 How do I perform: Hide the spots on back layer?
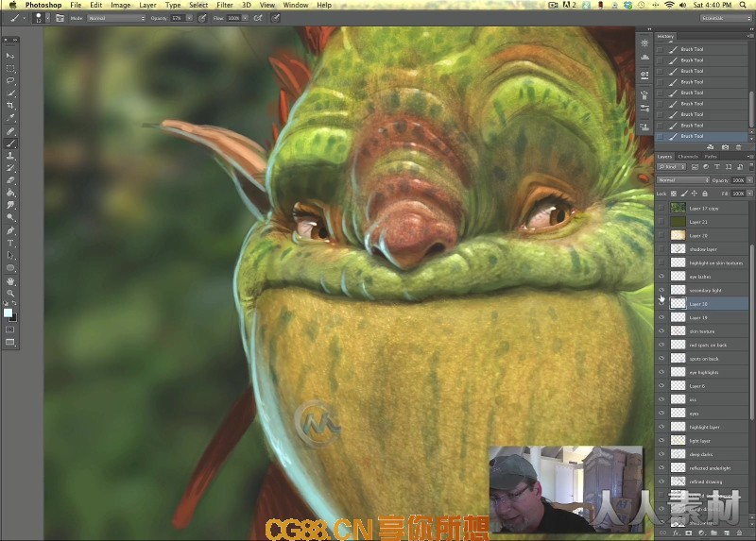pos(661,359)
